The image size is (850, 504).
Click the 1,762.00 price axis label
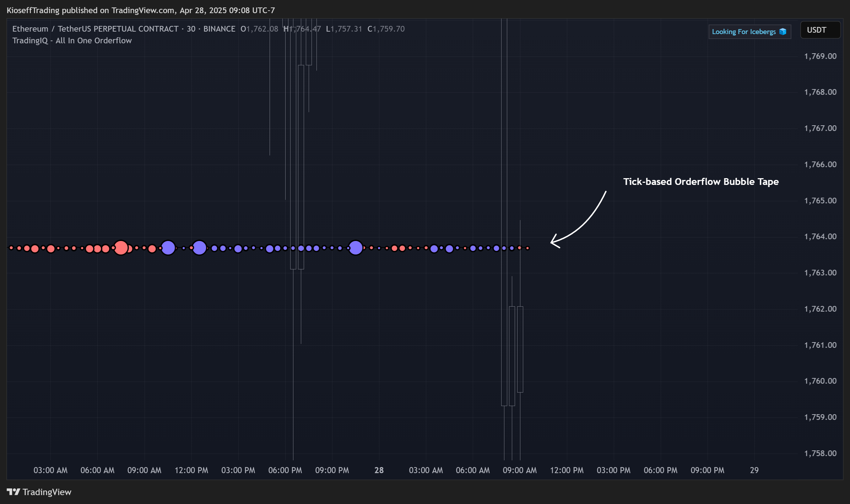[x=820, y=309]
